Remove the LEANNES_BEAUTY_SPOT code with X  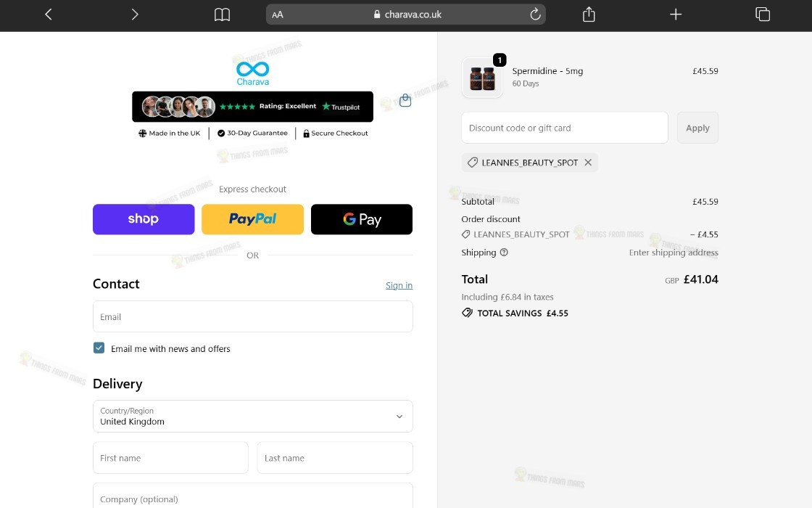(588, 163)
